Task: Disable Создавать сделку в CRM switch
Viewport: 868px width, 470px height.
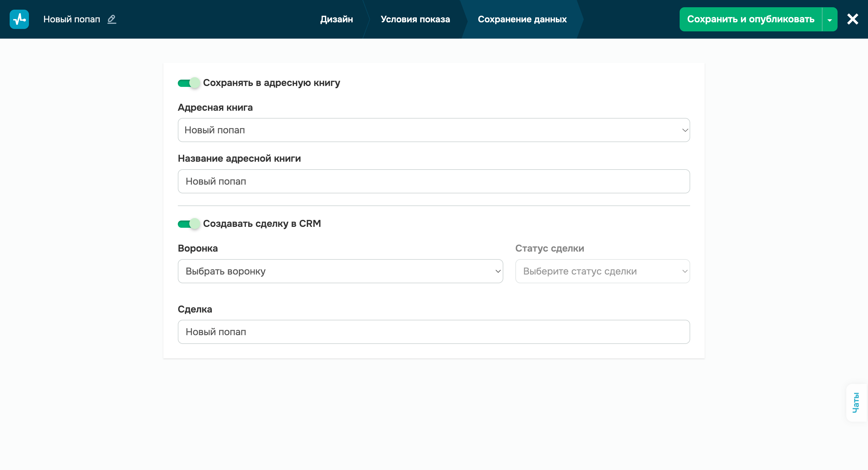Action: point(189,224)
